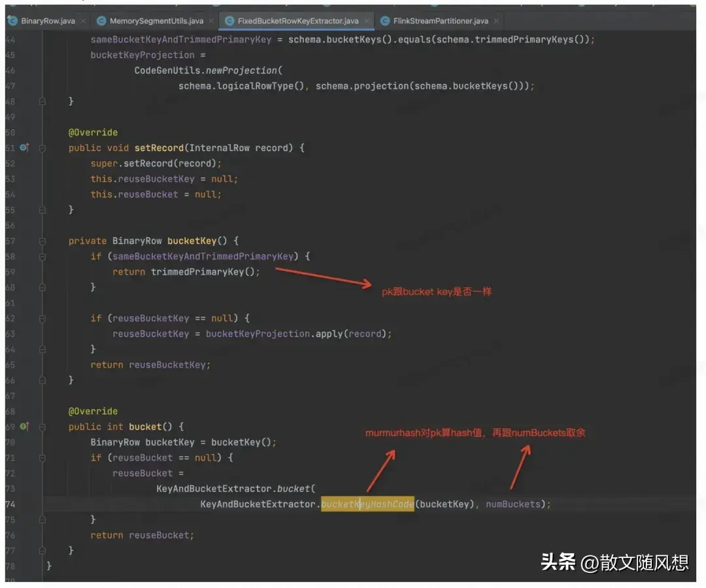Close the BinaryRow.java tab

(83, 21)
